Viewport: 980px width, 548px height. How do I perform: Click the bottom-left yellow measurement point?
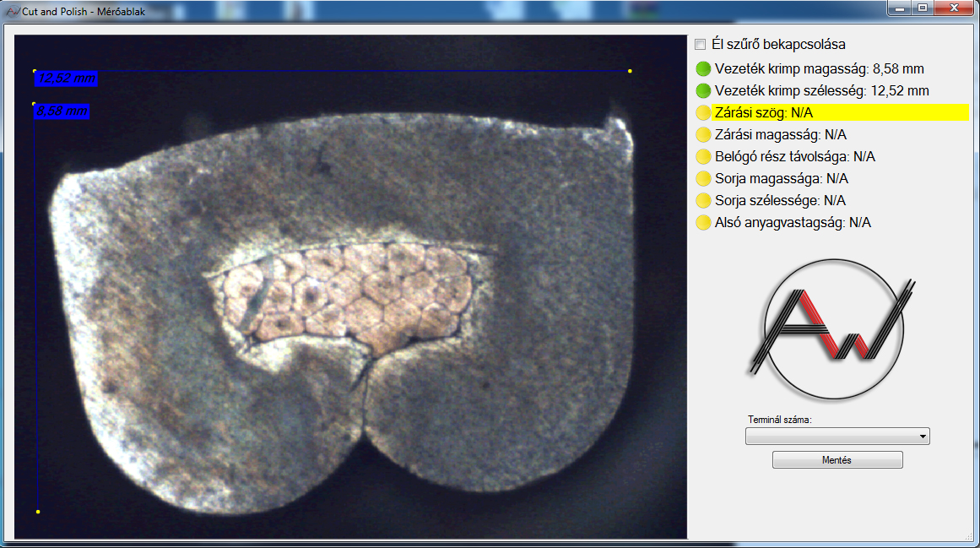38,512
